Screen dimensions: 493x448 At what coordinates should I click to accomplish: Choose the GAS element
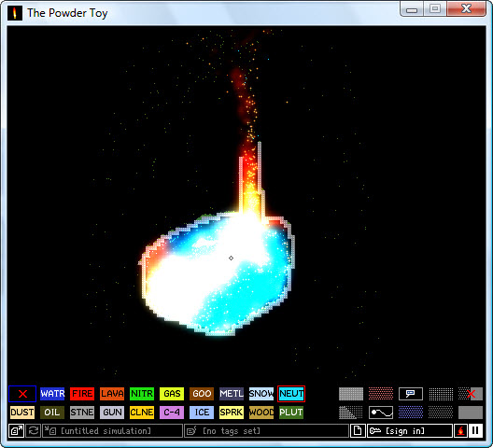[172, 394]
